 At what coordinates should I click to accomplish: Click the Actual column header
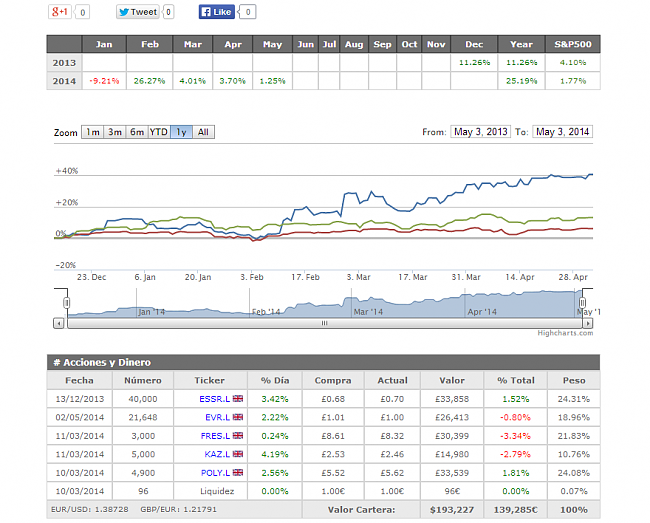point(392,380)
